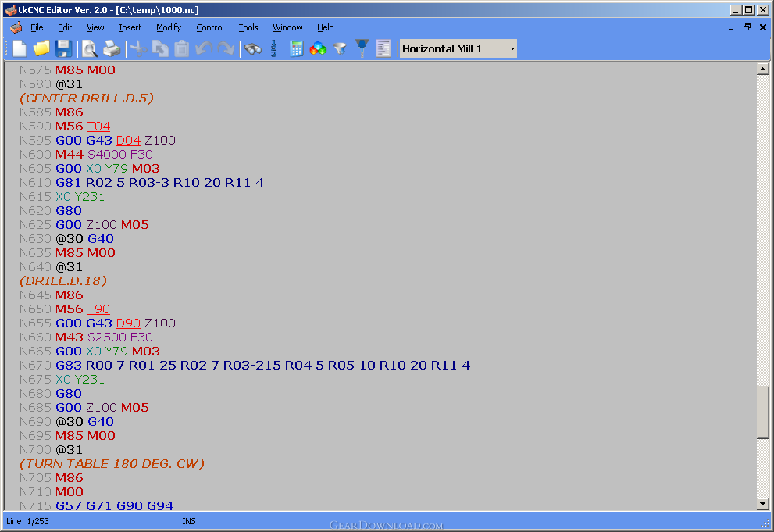Click the G83 code on line N670
Screen dimensions: 774x532
coord(69,365)
